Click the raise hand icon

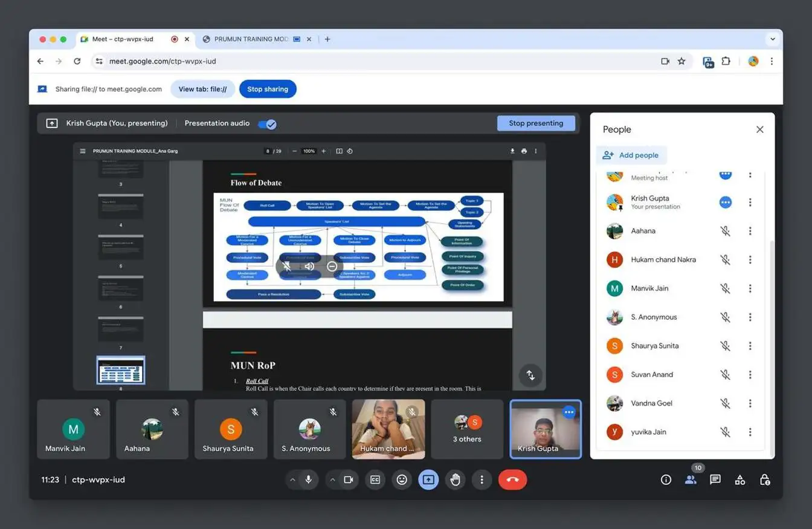tap(455, 479)
